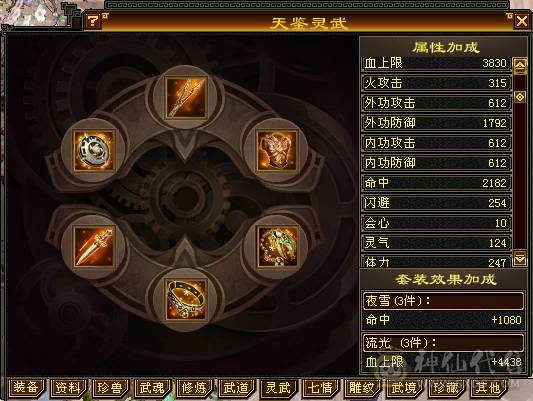Close the 天鉴灵武 window
Viewport: 533px width, 401px height.
tap(521, 21)
